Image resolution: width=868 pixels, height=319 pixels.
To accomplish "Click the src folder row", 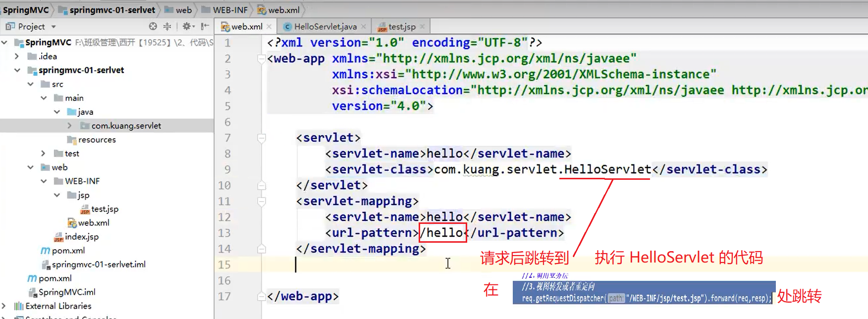I will 57,84.
